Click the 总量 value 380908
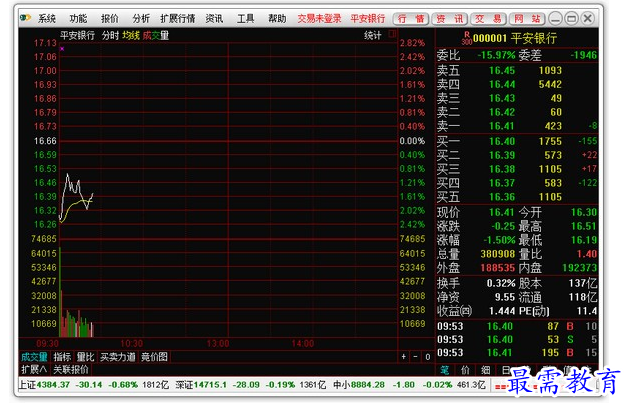 tap(497, 254)
